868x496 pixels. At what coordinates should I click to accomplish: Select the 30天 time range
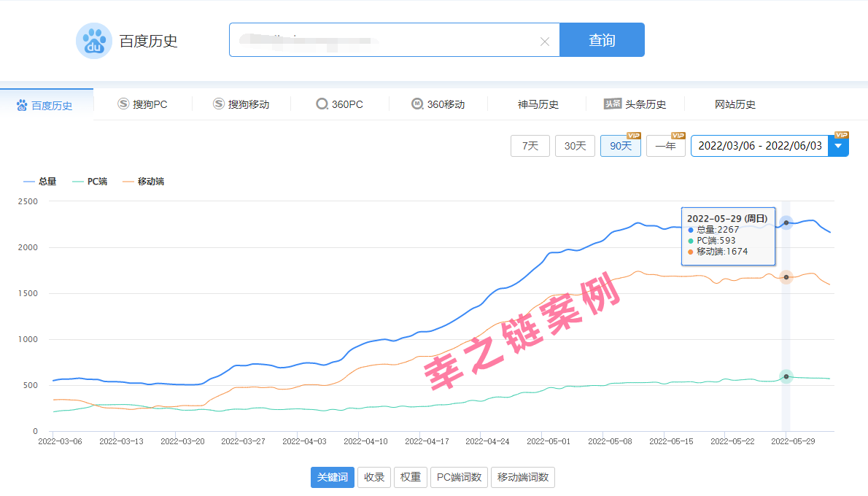tap(576, 146)
